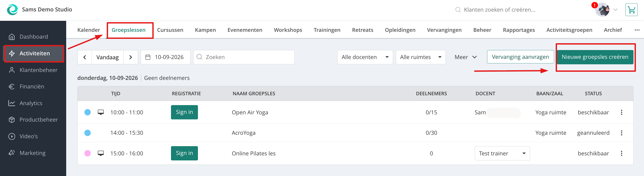The height and width of the screenshot is (176, 644).
Task: Open the Test trainer docent dropdown
Action: tap(502, 153)
